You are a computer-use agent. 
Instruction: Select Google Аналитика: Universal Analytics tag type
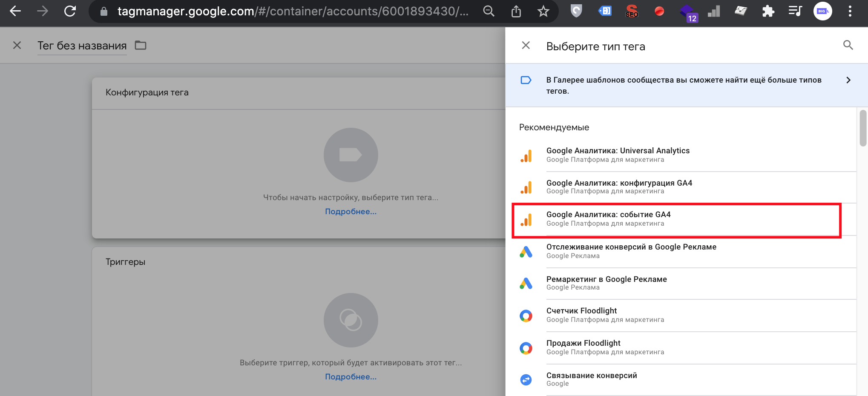coord(618,155)
